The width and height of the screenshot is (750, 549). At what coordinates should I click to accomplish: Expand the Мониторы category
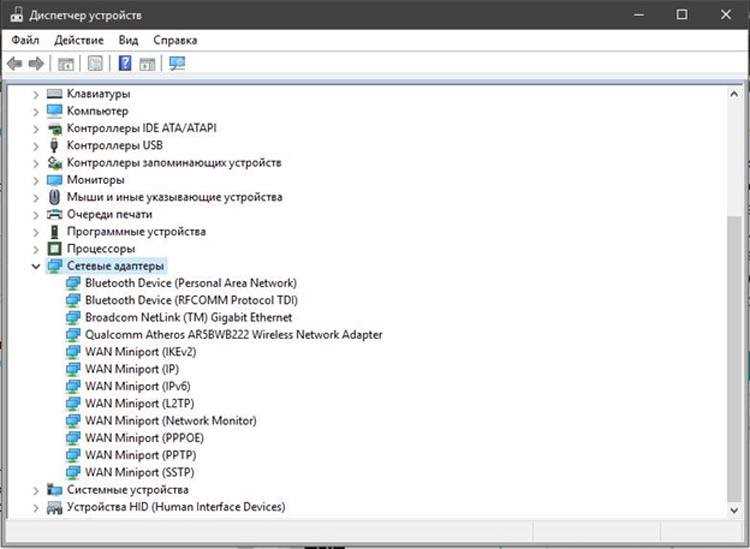click(36, 180)
